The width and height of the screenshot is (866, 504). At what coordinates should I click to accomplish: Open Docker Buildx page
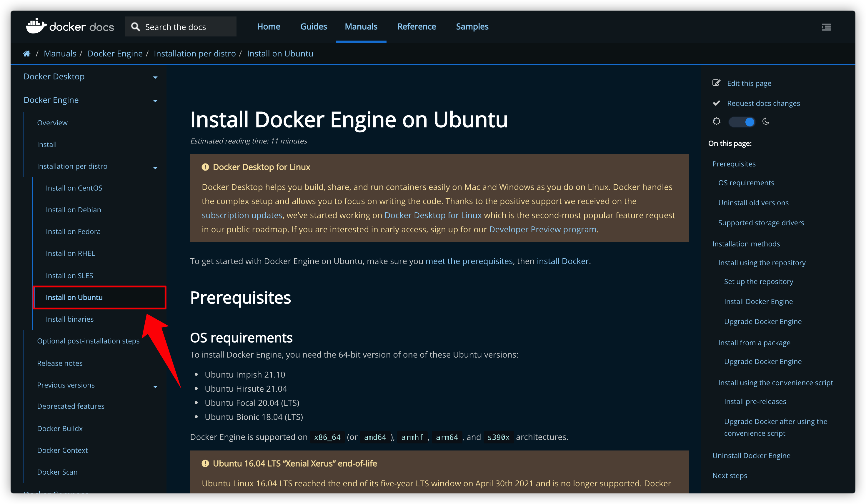tap(60, 428)
